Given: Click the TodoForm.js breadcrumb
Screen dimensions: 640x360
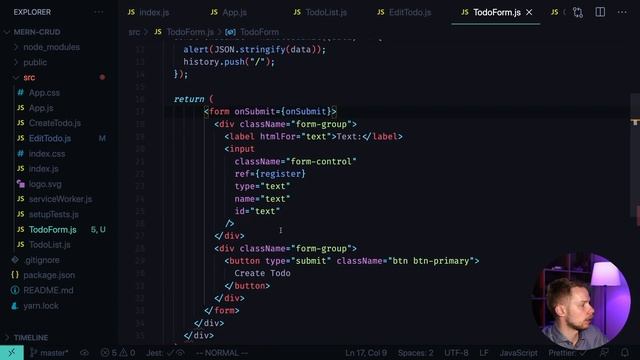Looking at the screenshot, I should coord(190,32).
